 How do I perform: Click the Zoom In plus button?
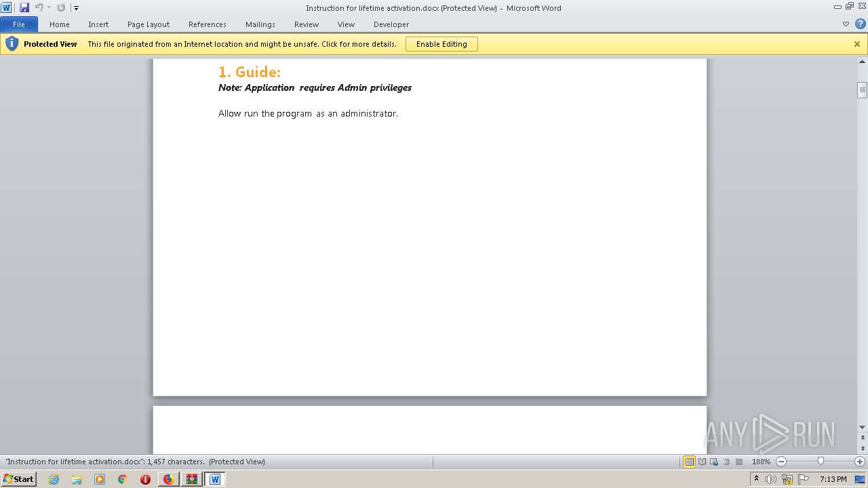(x=860, y=462)
